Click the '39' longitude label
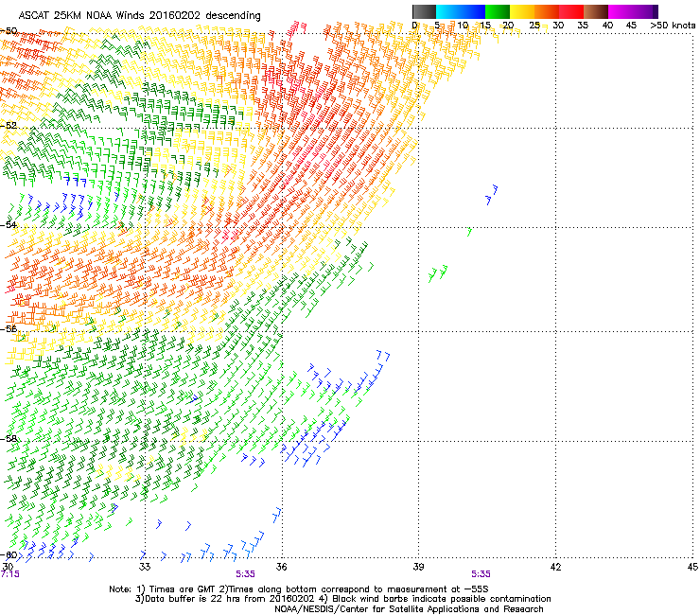700x615 pixels. 418,567
